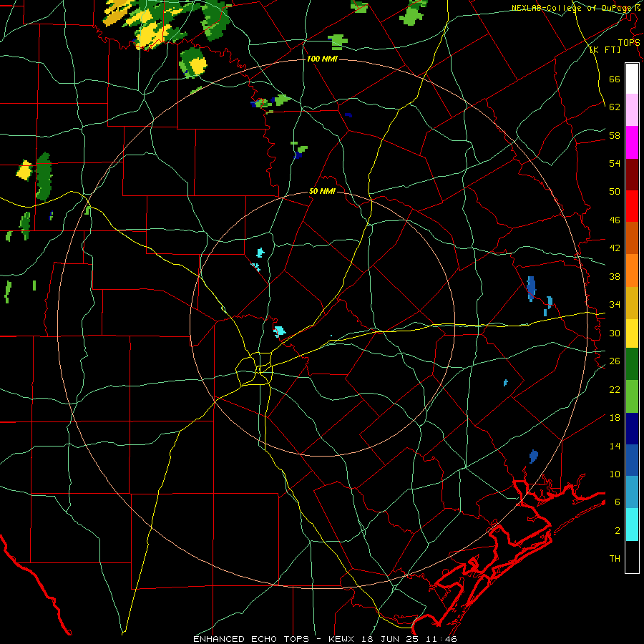The image size is (644, 644).
Task: Select the light pink legend swatch
Action: point(632,110)
